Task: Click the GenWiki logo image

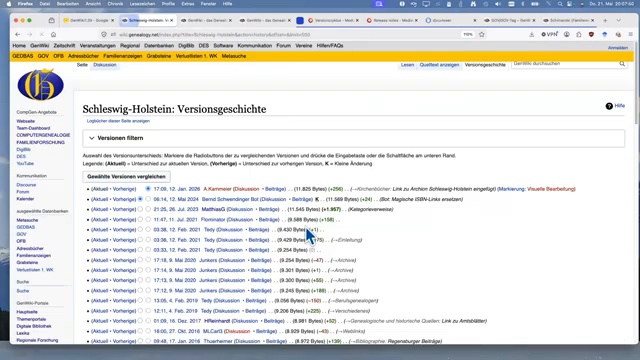Action: 40,84
